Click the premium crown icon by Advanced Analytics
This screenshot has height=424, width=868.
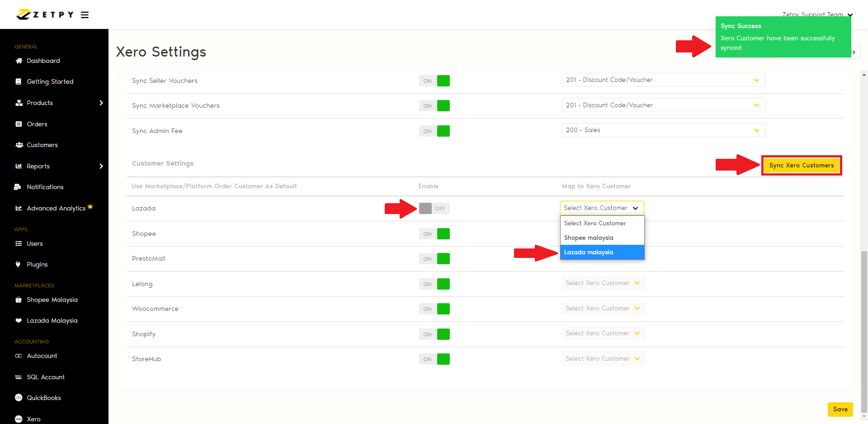90,206
